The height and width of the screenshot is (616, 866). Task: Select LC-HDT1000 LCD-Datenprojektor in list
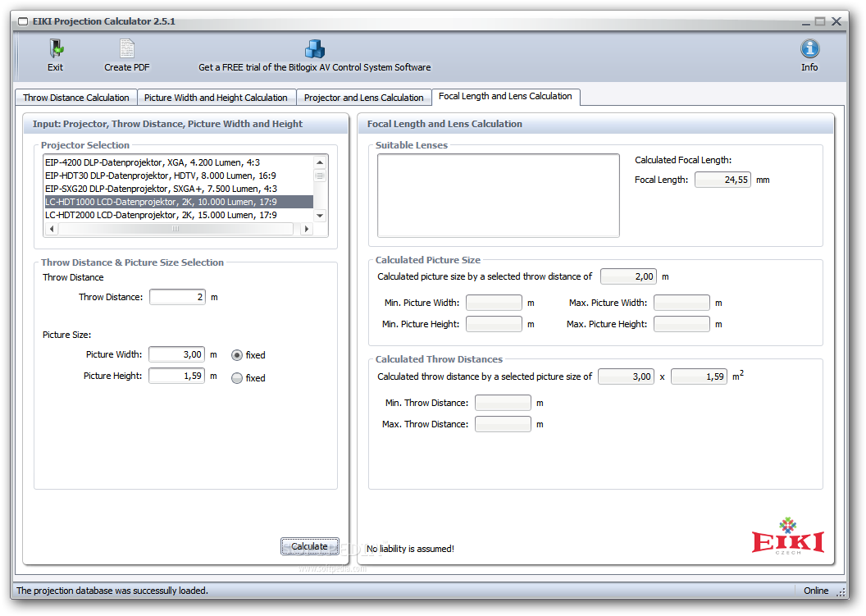179,203
